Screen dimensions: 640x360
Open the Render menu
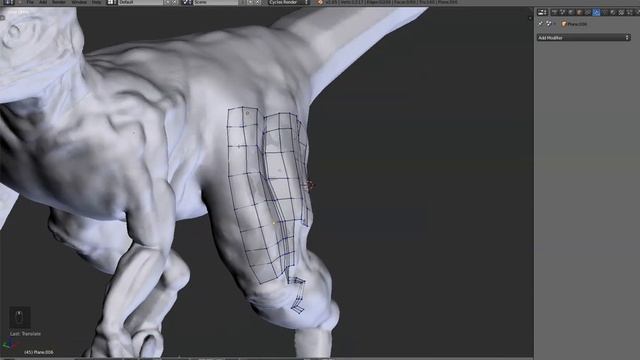[59, 2]
